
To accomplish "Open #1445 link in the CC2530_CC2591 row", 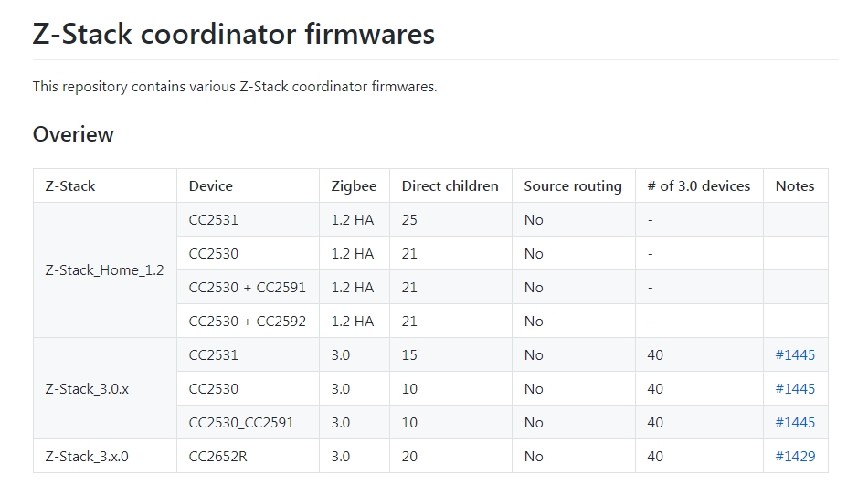I will [795, 422].
